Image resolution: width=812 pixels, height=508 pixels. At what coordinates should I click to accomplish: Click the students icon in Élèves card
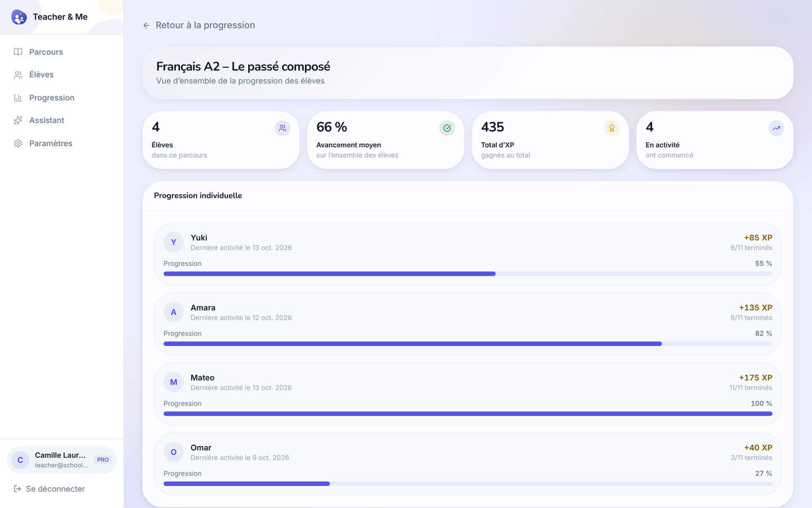(x=283, y=128)
